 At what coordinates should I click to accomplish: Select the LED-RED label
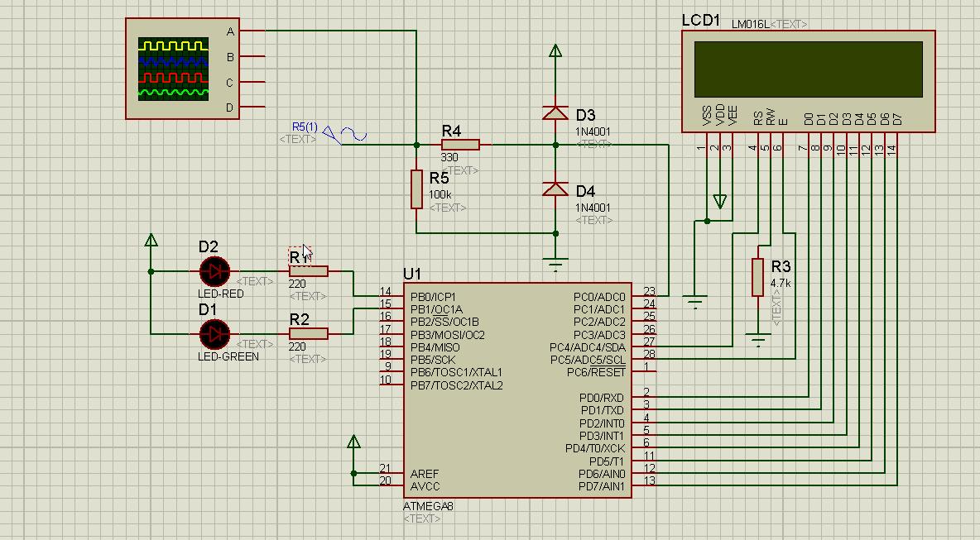(221, 294)
